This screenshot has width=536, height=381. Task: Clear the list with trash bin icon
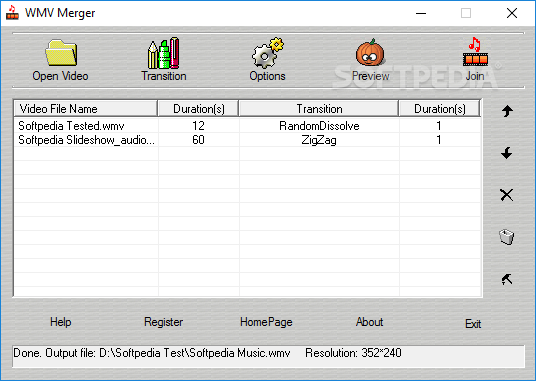tap(507, 237)
